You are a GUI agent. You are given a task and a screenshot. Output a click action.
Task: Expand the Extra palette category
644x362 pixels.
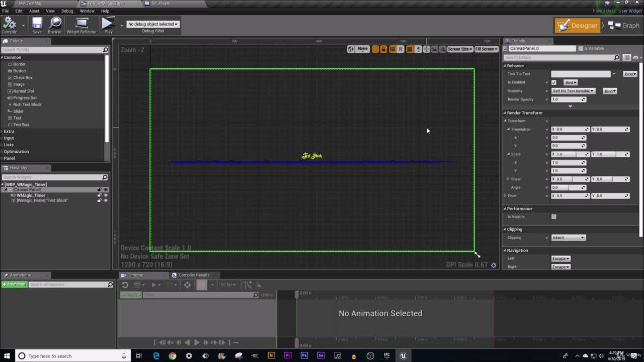pyautogui.click(x=9, y=131)
